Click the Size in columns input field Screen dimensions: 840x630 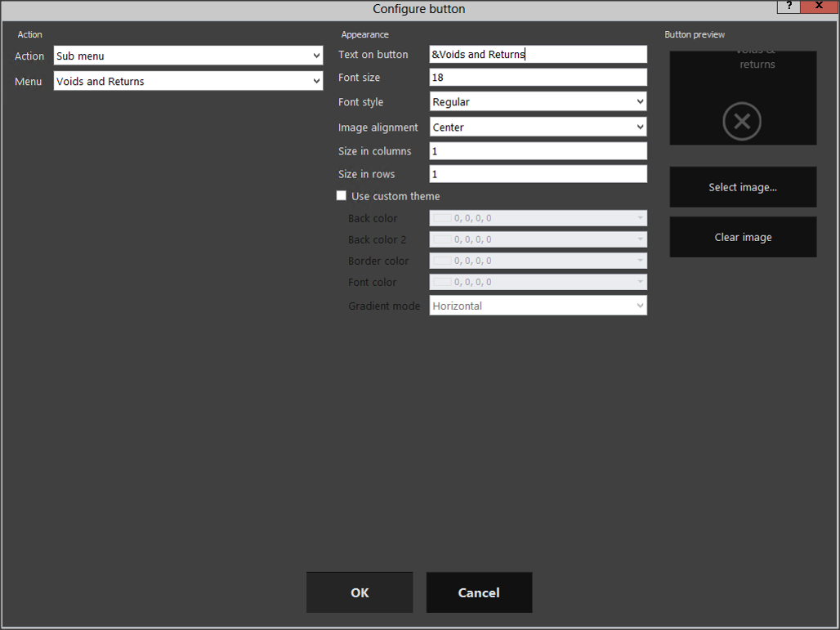coord(538,151)
